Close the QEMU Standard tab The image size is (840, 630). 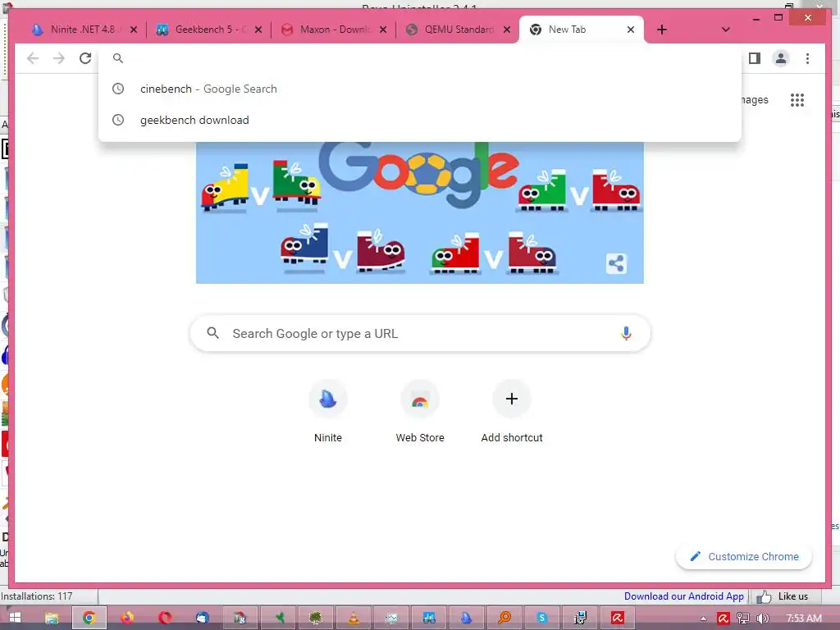507,30
